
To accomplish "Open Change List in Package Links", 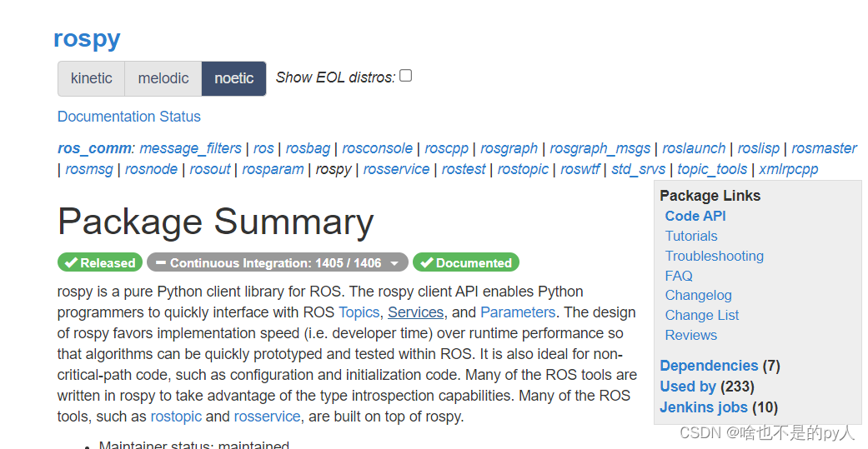I will 701,315.
